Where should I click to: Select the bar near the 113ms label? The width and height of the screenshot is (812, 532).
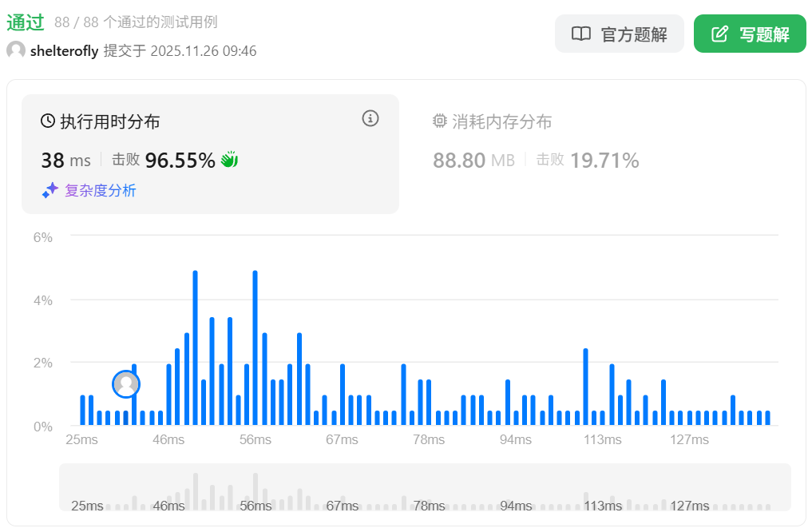click(586, 387)
